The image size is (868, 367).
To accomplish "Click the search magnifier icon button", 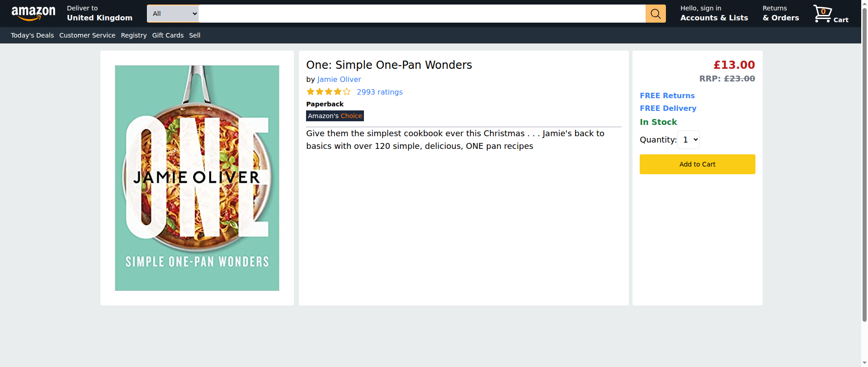I will tap(656, 14).
